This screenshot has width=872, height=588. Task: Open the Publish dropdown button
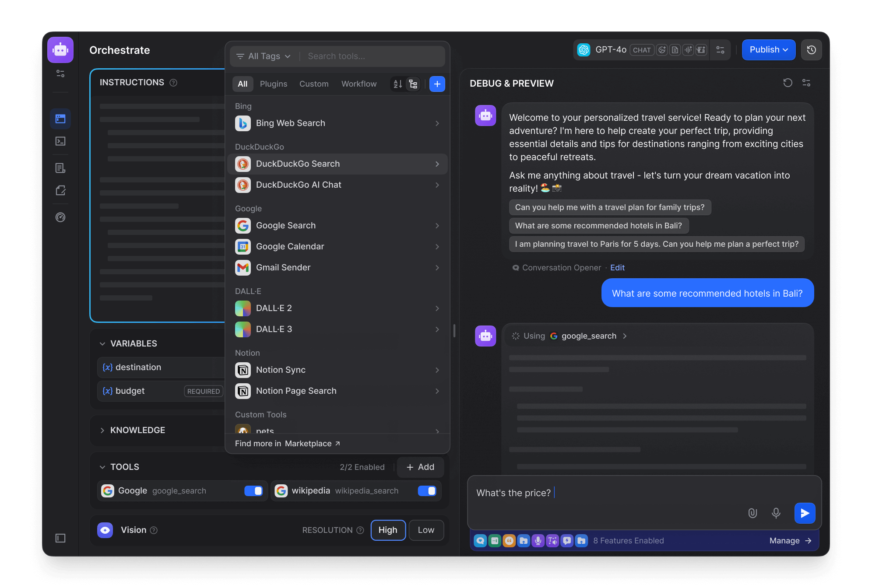tap(768, 50)
